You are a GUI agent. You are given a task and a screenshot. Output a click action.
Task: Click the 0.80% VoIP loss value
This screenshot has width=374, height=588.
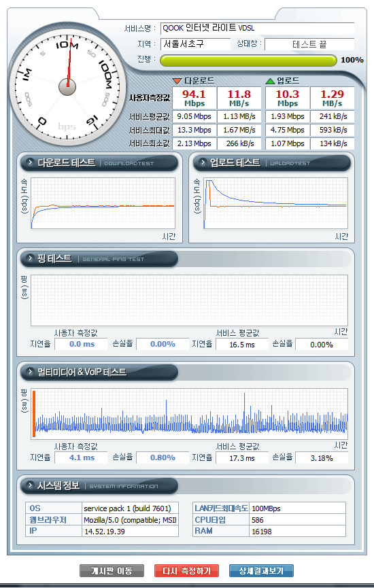(163, 457)
